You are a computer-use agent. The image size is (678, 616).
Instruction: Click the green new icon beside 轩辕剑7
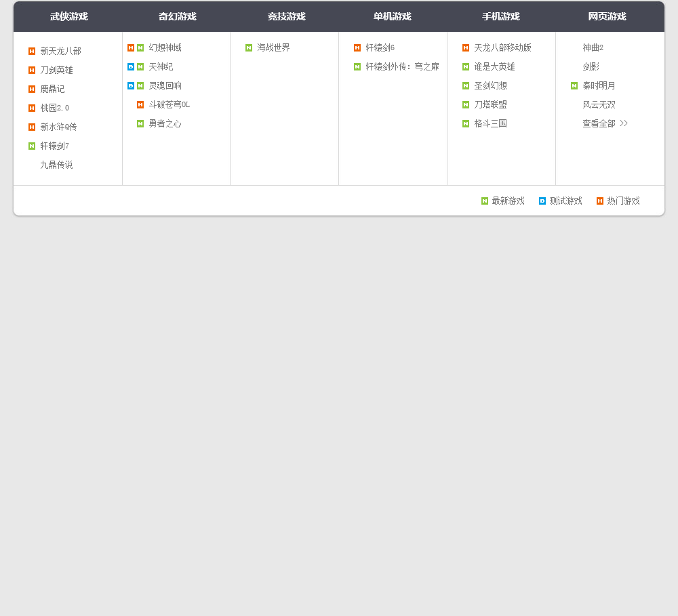32,146
